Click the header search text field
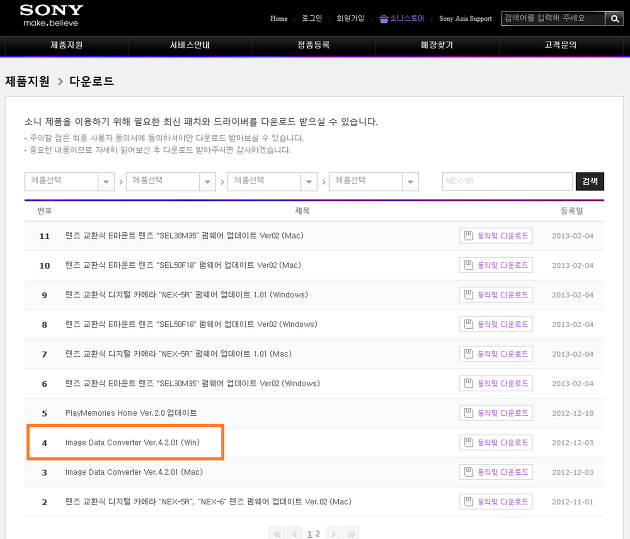This screenshot has width=630, height=539. click(553, 18)
